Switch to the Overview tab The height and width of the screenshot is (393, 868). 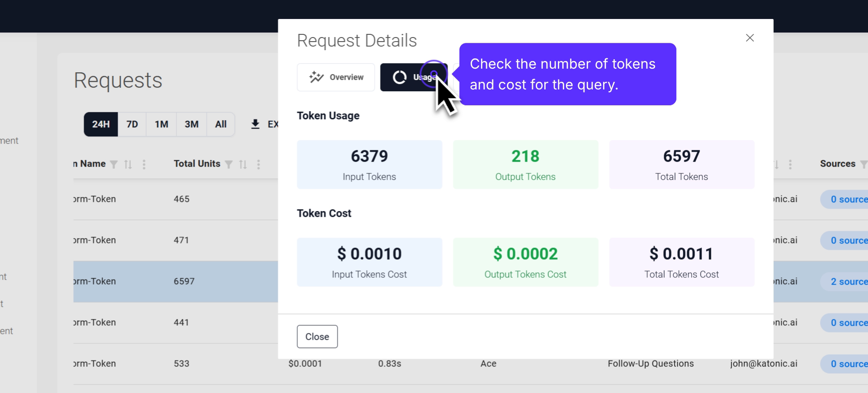tap(336, 77)
